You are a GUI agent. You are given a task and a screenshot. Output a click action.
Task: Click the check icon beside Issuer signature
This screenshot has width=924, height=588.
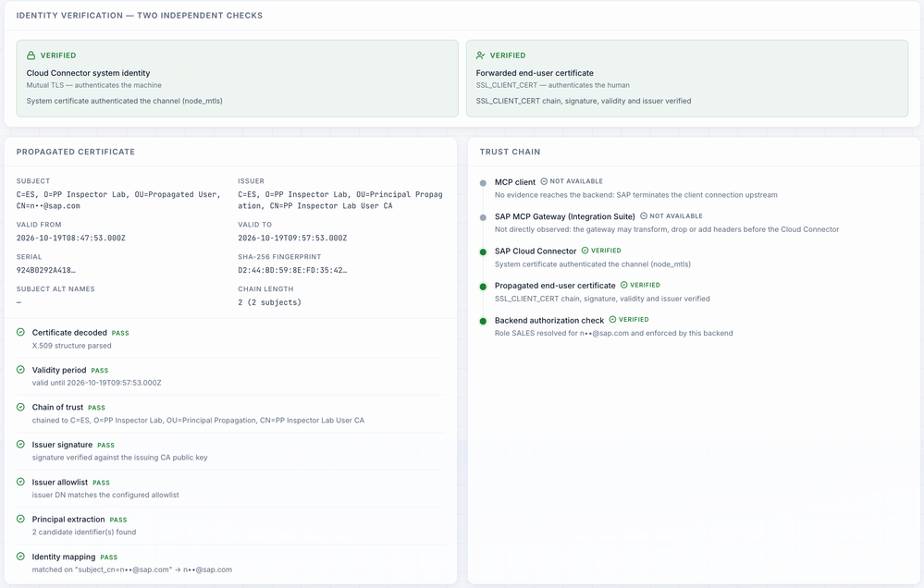pos(20,445)
